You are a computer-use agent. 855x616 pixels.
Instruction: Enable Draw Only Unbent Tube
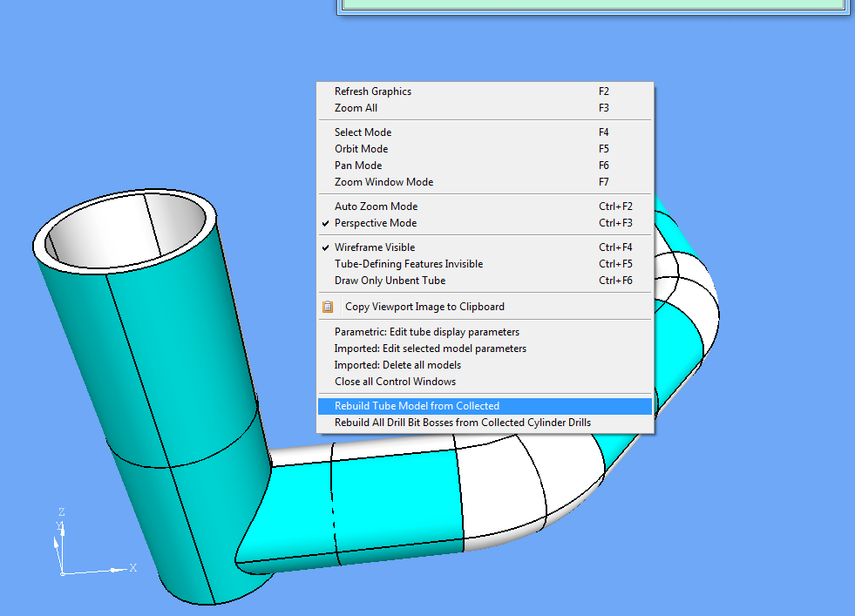click(x=390, y=281)
